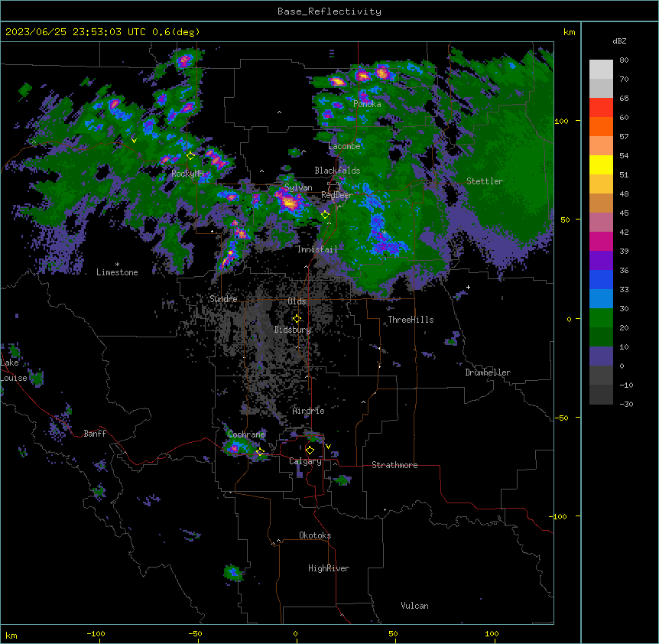Click the Stettler city label
Image resolution: width=659 pixels, height=644 pixels.
pyautogui.click(x=485, y=181)
